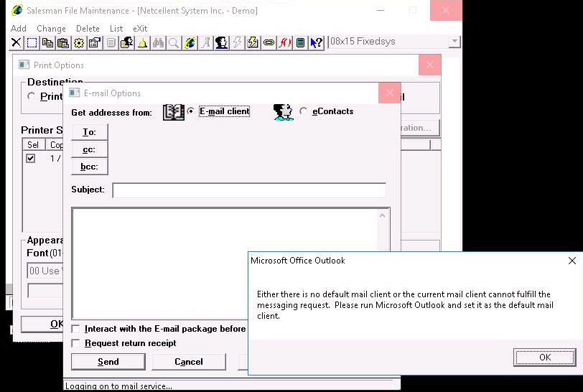Click the eContacts person icon

point(284,112)
